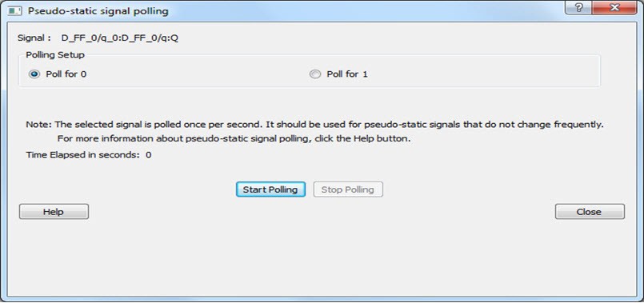Click the dialog's application icon in title bar
This screenshot has height=303, width=644.
[14, 11]
